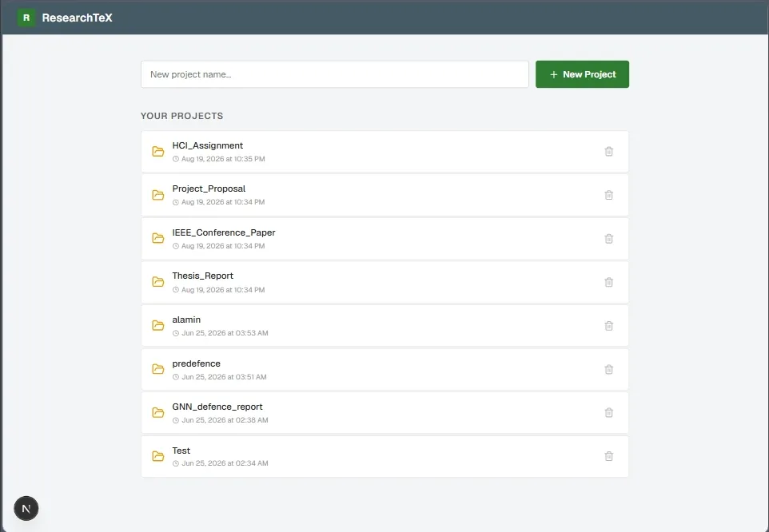Delete the Thesis_Report project via trash icon

click(608, 282)
